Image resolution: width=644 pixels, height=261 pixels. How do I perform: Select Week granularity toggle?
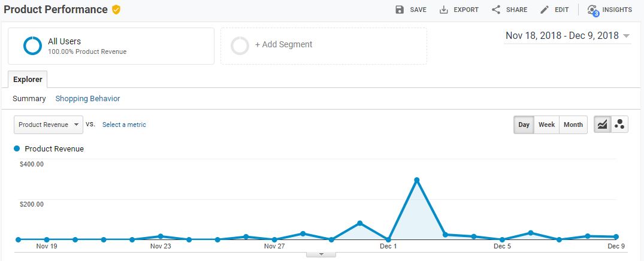click(547, 125)
